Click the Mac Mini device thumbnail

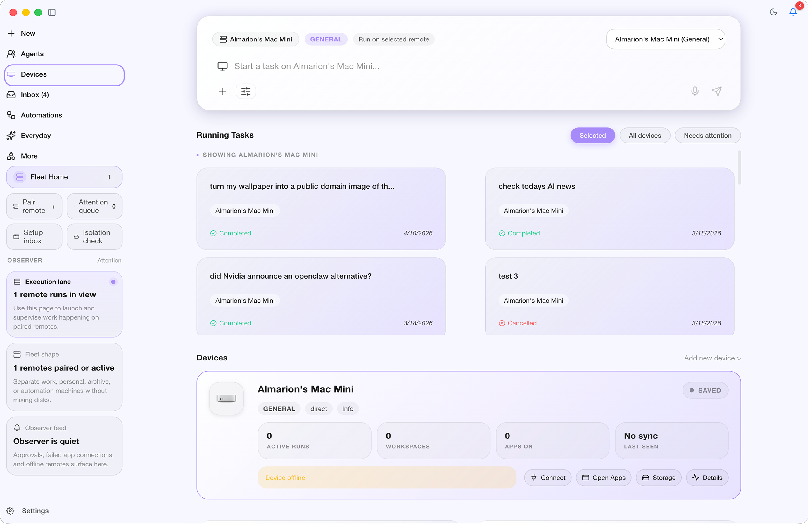tap(227, 398)
